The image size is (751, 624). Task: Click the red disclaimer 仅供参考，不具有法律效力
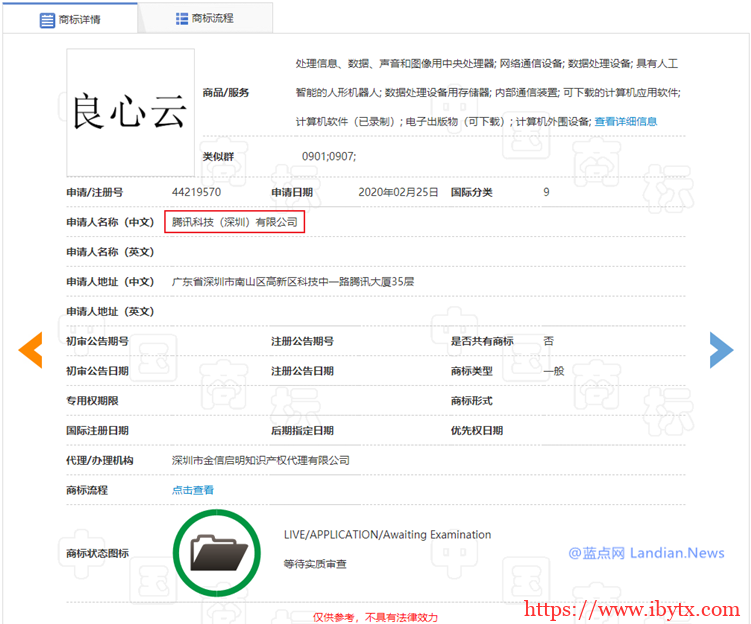click(376, 618)
